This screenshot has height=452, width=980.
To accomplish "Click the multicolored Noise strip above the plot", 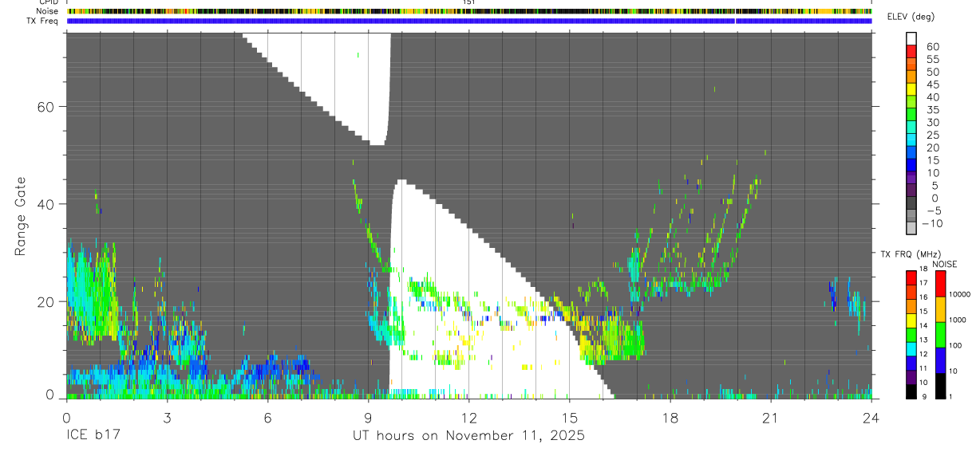I will (x=468, y=11).
